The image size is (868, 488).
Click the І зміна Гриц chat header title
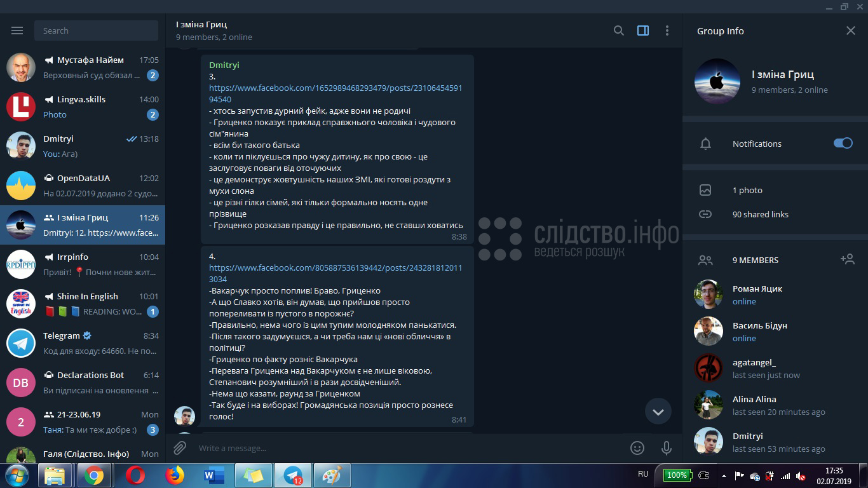[x=201, y=24]
